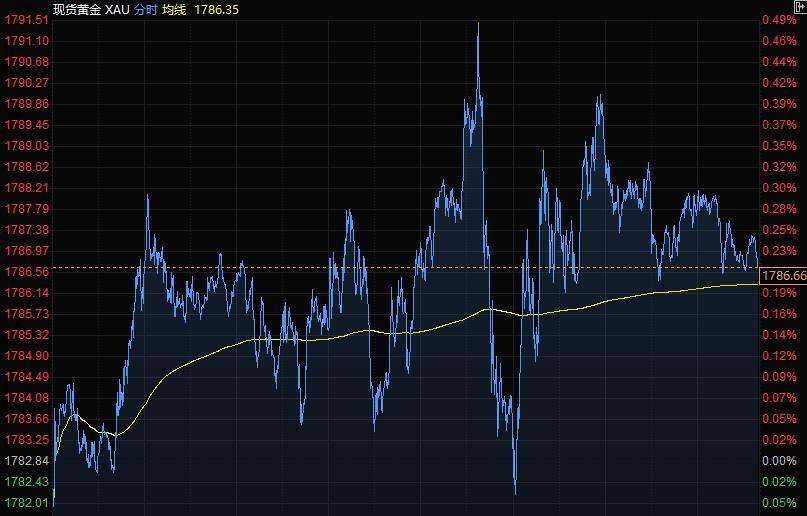Click the green 0.05% bottom percentage label

[779, 503]
